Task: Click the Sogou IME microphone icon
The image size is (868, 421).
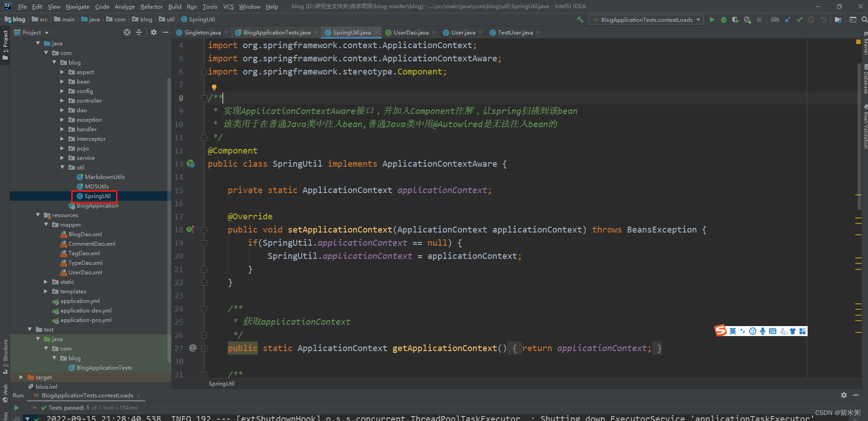Action: 763,331
